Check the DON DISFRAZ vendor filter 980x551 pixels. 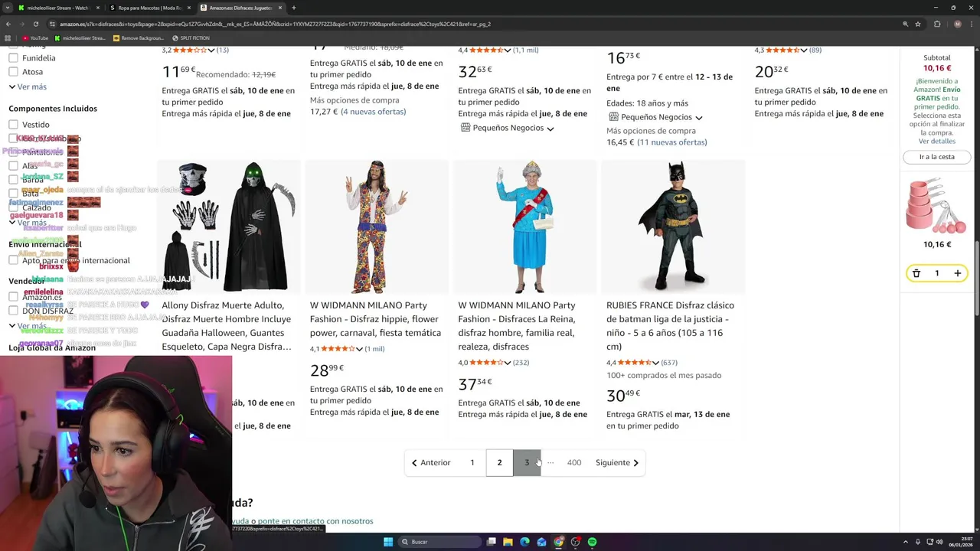(x=13, y=311)
